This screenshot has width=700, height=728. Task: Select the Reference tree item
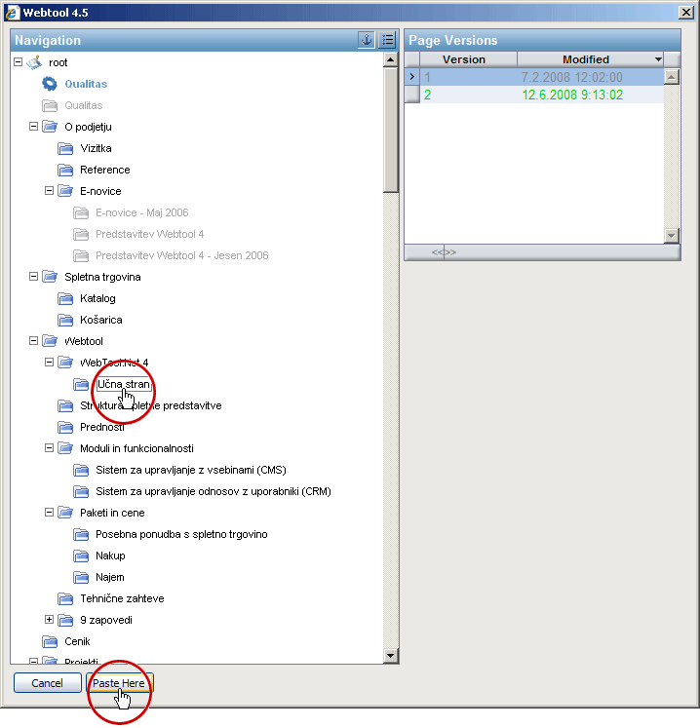[105, 170]
